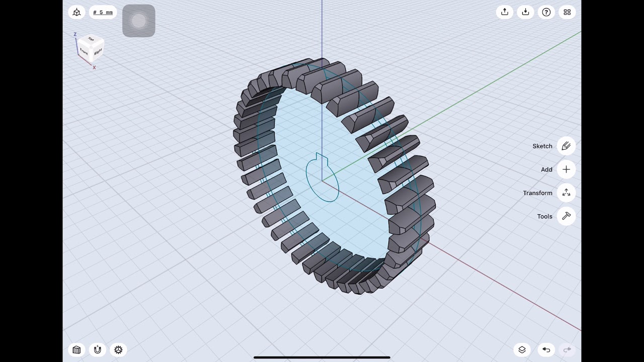Select the Sketch pen icon
This screenshot has width=644, height=362.
click(566, 146)
